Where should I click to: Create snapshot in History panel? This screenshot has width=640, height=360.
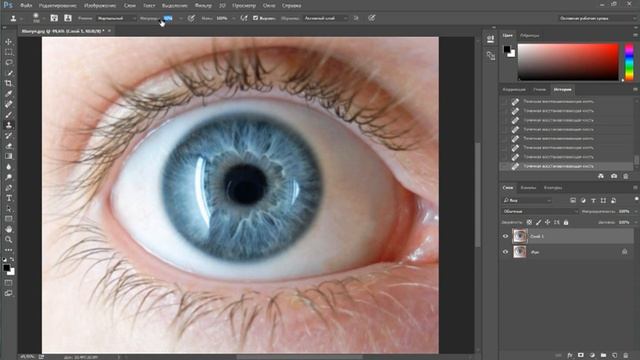[x=613, y=176]
